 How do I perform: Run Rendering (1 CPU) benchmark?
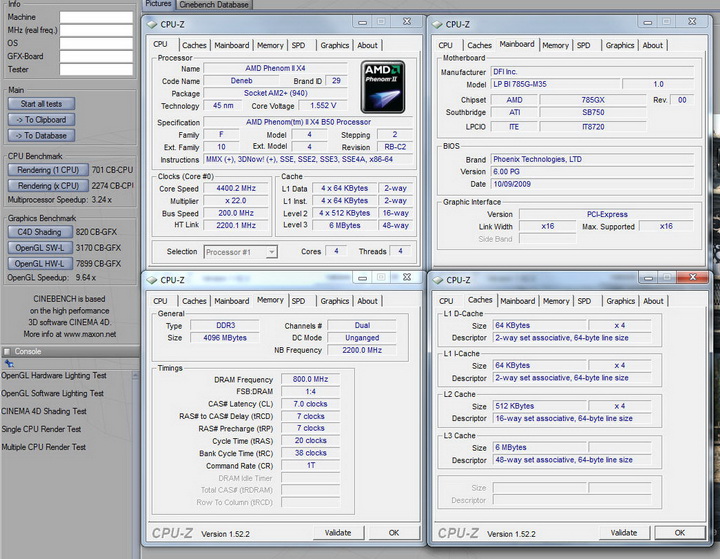(48, 170)
